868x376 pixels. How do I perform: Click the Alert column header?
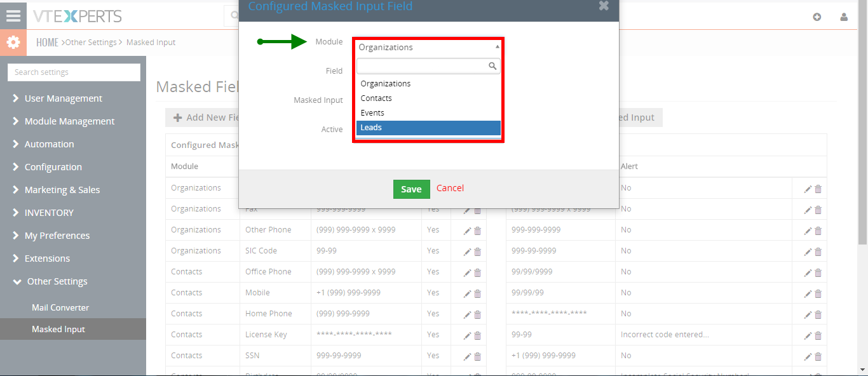coord(629,166)
